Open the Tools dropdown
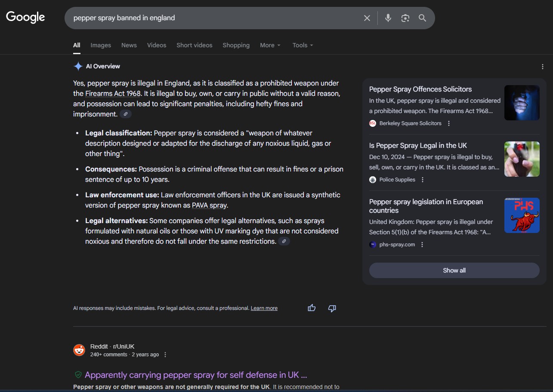 (303, 45)
